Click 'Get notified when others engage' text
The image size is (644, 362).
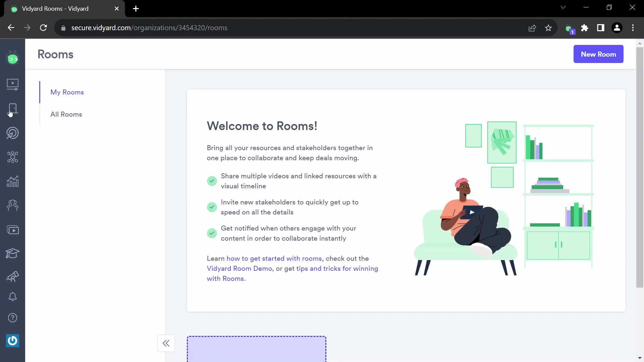pos(288,233)
